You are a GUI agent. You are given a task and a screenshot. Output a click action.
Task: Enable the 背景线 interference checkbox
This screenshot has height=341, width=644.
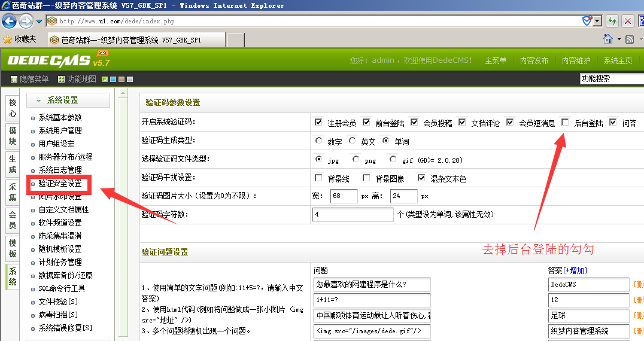pos(318,178)
